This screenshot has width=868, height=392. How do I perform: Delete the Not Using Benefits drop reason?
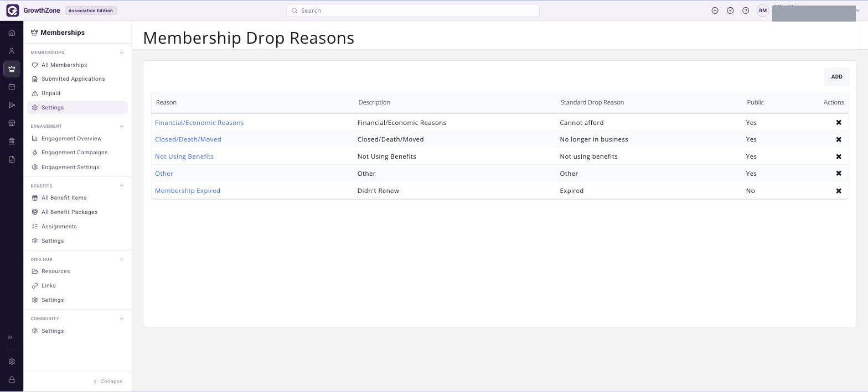839,156
